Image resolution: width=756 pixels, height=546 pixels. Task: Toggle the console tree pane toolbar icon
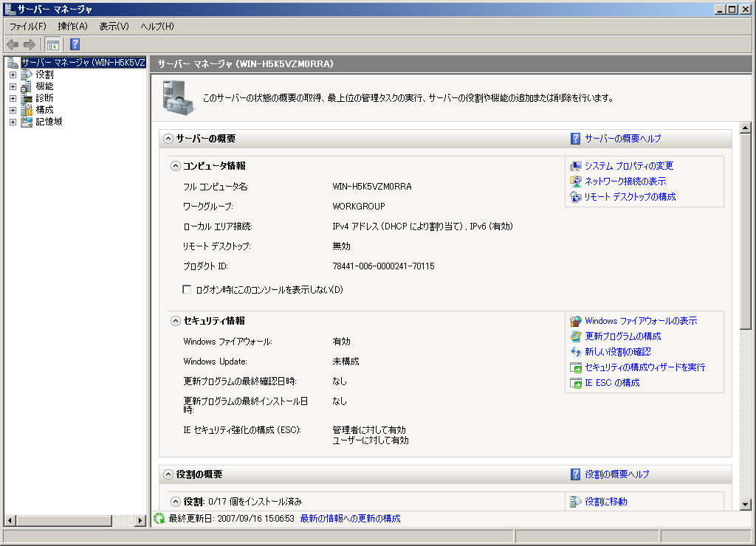coord(53,44)
